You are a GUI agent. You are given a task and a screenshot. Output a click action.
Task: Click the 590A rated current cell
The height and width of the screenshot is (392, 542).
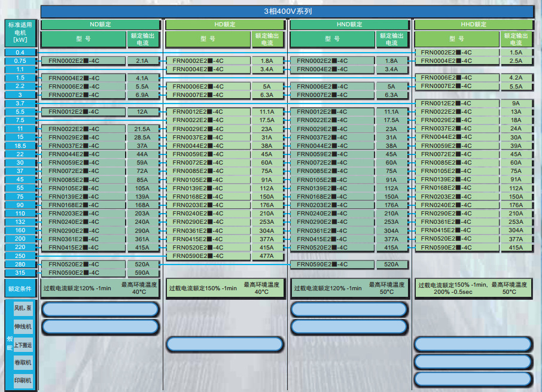[x=142, y=273]
